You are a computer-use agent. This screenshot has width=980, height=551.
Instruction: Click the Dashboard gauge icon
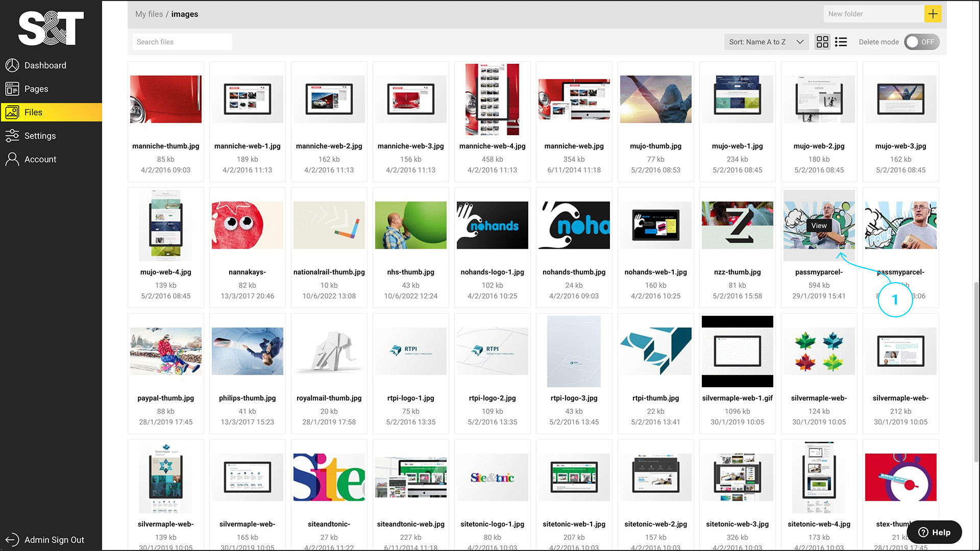point(12,65)
